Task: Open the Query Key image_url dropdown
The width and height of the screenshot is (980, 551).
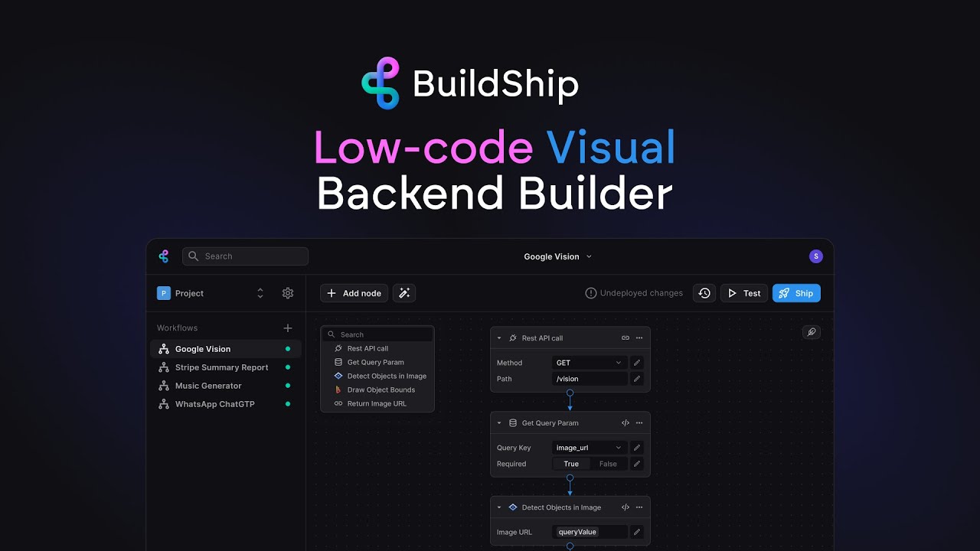Action: pos(590,448)
